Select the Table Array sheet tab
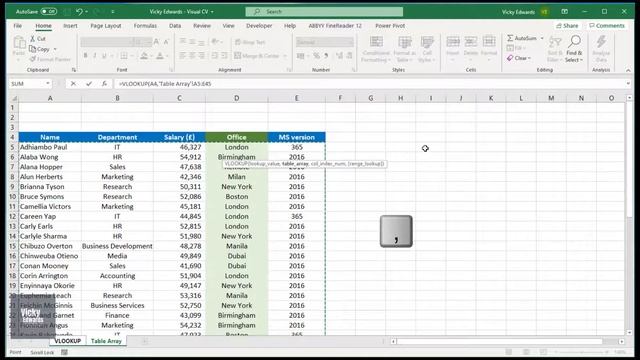Viewport: 640px width, 360px height. click(106, 341)
